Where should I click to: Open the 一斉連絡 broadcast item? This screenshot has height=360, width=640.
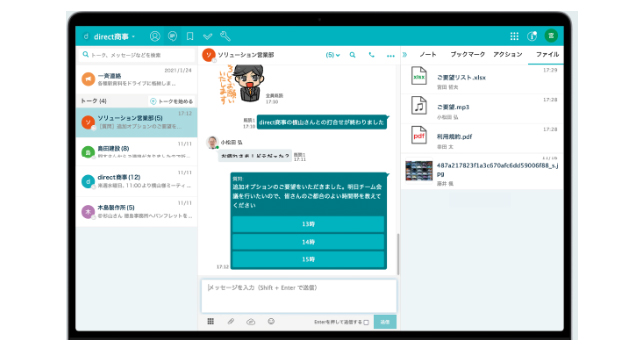click(136, 79)
